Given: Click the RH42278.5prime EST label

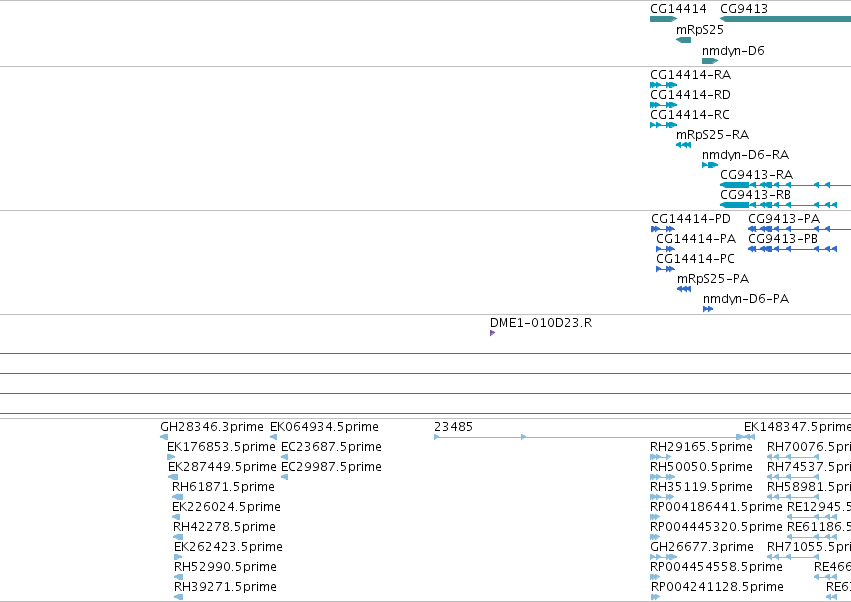Looking at the screenshot, I should tap(225, 527).
